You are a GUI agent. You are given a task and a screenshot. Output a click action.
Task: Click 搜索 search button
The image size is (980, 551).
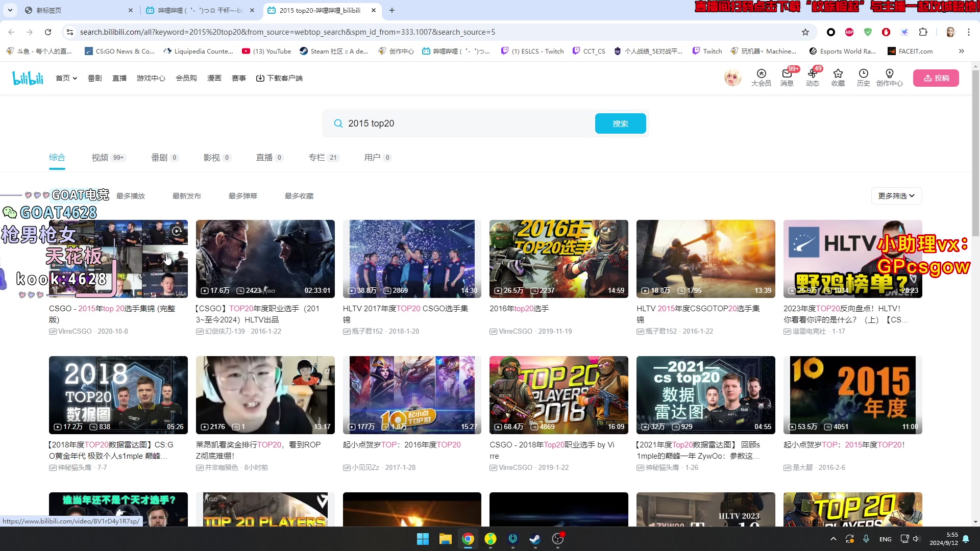pos(620,123)
